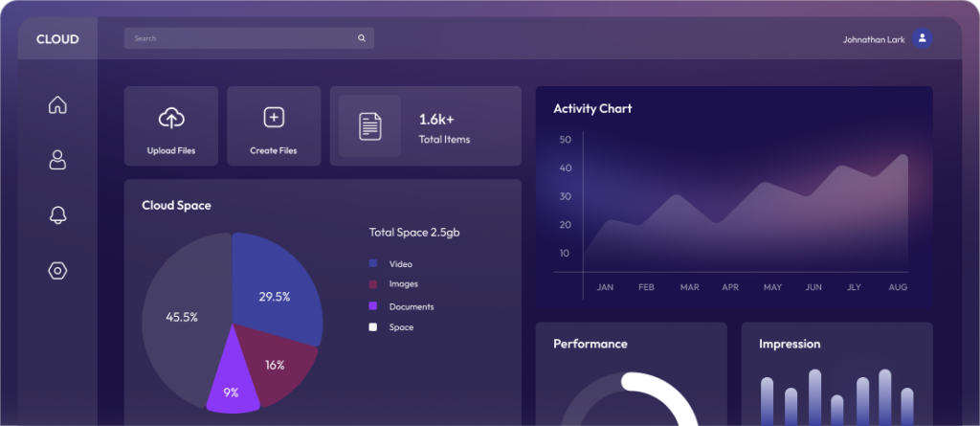Click the CLOUD logo

coord(57,39)
